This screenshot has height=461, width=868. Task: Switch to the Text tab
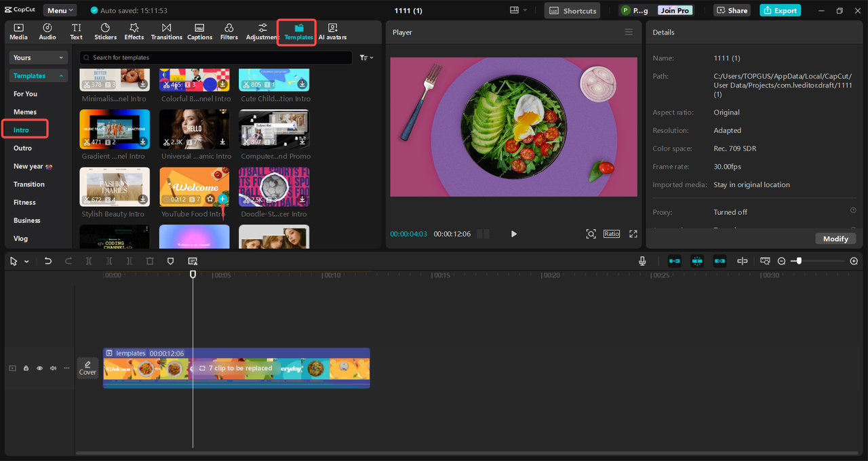point(76,32)
